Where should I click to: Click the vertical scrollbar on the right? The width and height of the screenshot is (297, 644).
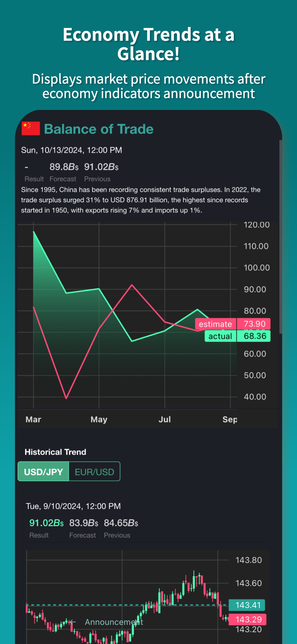point(280,237)
